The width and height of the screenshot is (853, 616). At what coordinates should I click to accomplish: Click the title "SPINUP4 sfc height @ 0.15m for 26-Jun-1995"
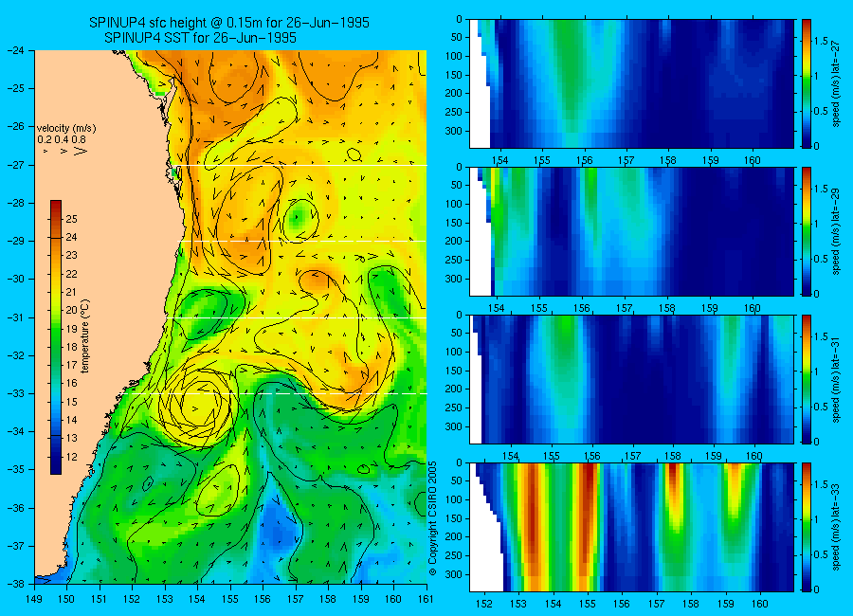click(229, 23)
